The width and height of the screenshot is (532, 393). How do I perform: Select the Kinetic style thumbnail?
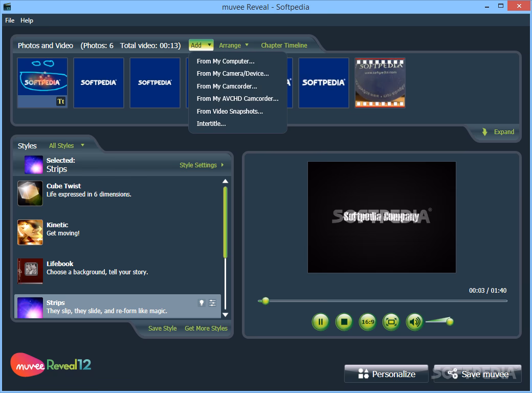coord(30,232)
